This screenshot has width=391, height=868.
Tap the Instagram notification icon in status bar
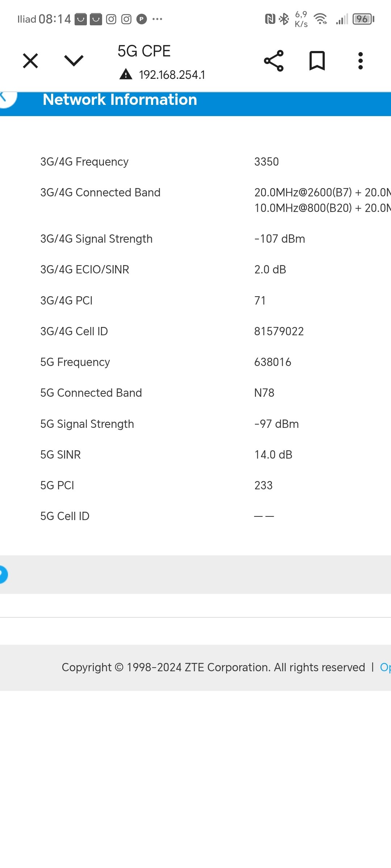tap(111, 19)
